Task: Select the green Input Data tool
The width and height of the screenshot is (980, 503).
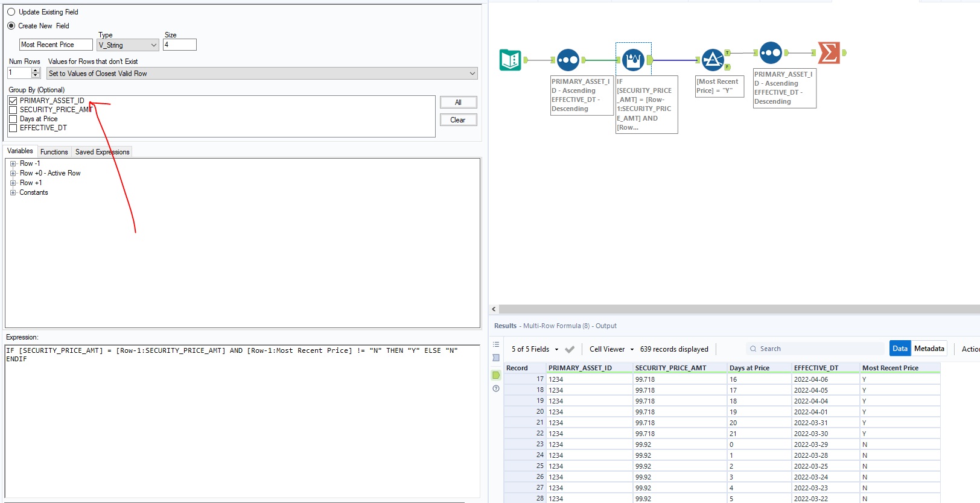Action: tap(510, 60)
